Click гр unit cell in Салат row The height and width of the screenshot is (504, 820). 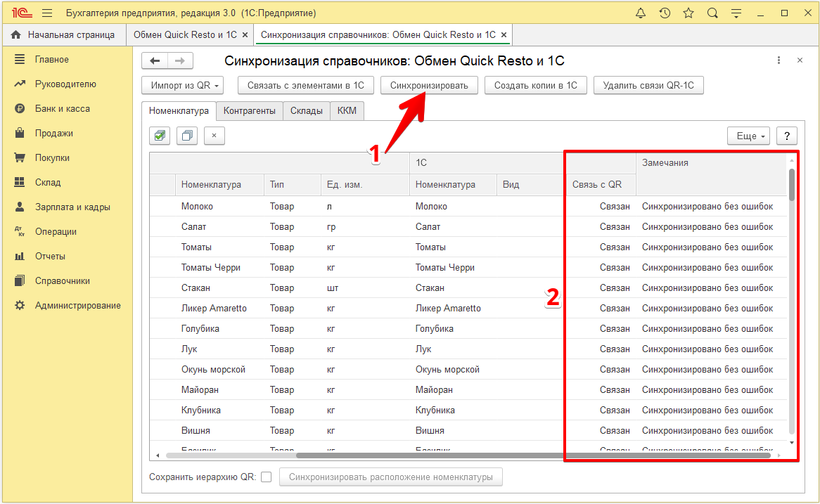point(331,227)
